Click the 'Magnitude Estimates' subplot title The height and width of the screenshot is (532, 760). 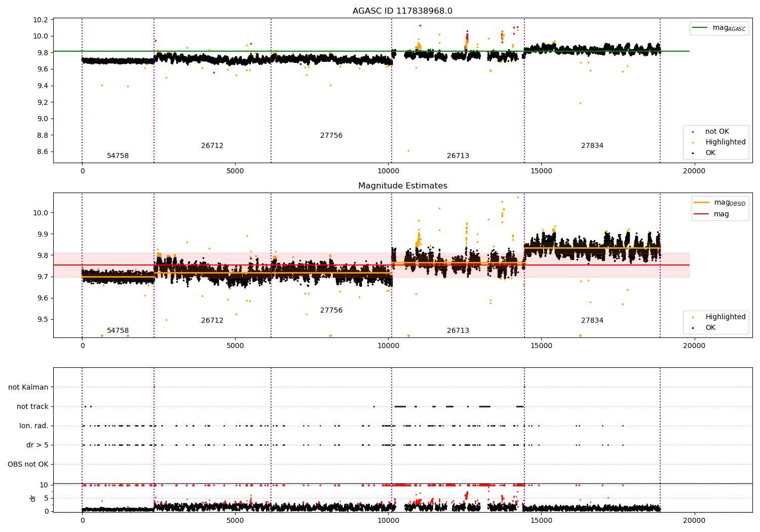pyautogui.click(x=402, y=186)
